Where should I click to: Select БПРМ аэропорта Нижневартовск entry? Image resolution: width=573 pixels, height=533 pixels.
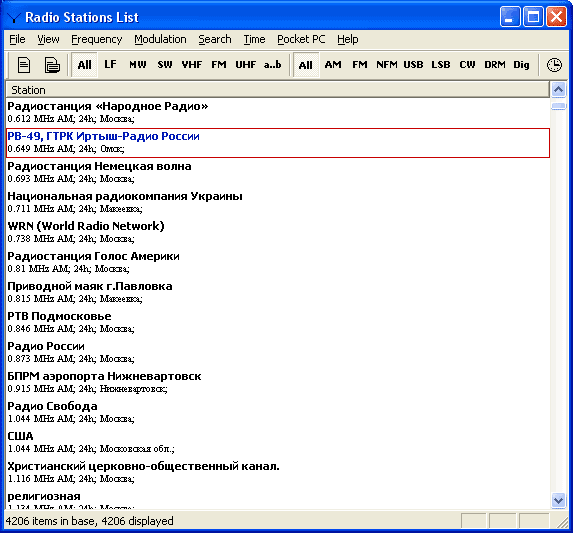click(278, 382)
